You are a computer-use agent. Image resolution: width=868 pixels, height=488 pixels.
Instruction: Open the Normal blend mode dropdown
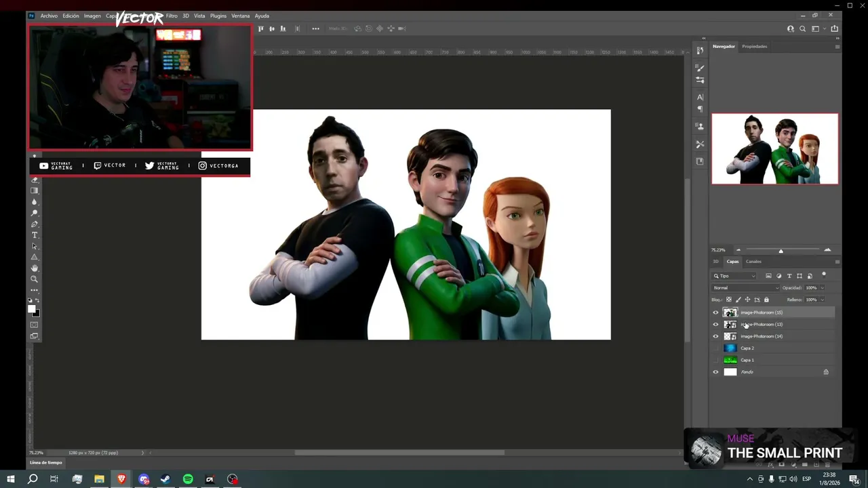point(745,288)
